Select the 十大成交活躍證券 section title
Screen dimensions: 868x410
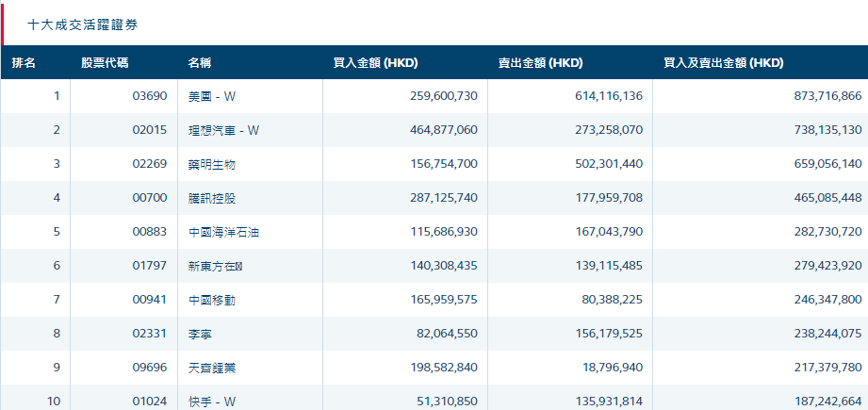83,25
